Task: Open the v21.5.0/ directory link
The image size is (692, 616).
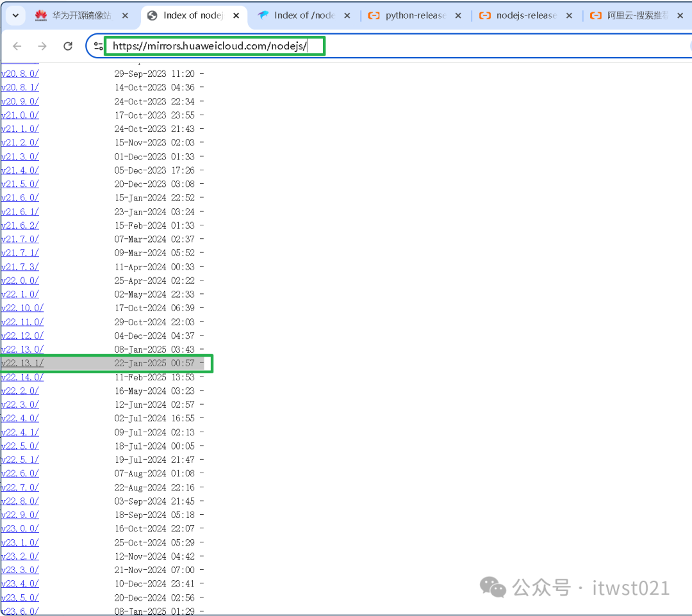Action: tap(20, 184)
